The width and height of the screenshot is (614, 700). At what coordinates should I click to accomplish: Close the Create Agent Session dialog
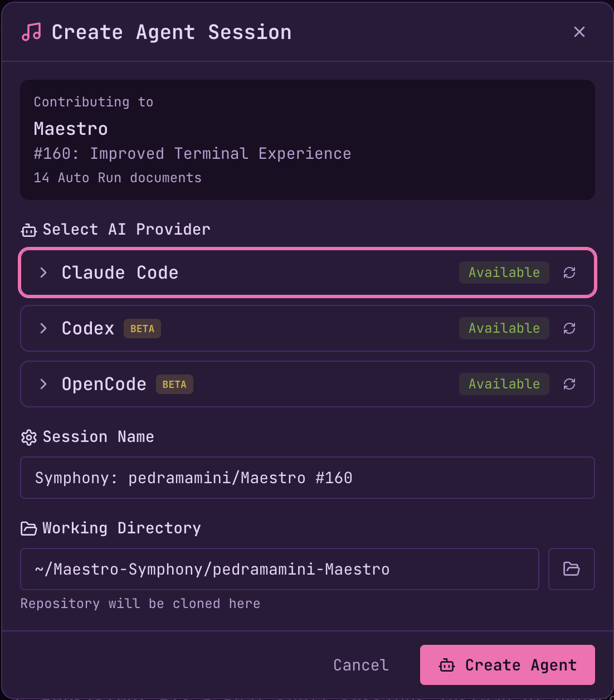pyautogui.click(x=579, y=32)
